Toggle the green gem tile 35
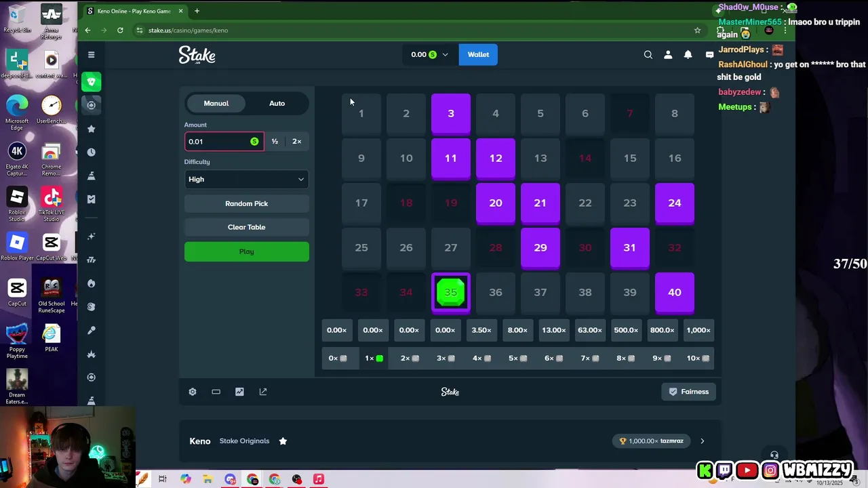 pyautogui.click(x=451, y=292)
